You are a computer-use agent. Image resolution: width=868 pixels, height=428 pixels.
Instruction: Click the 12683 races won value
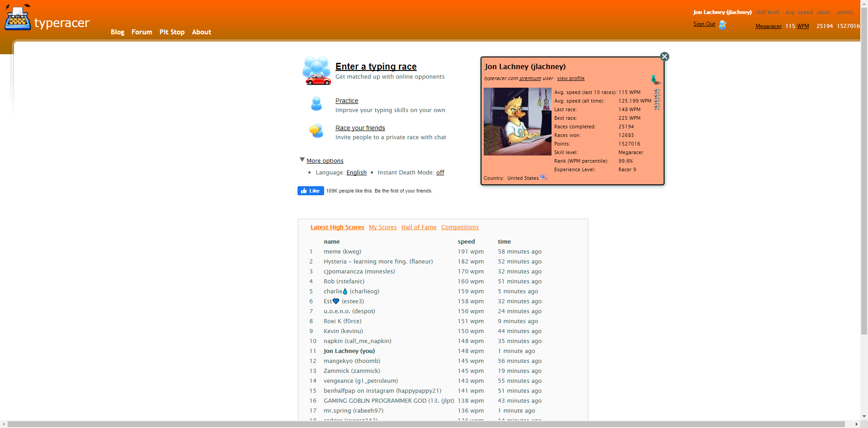click(x=626, y=135)
